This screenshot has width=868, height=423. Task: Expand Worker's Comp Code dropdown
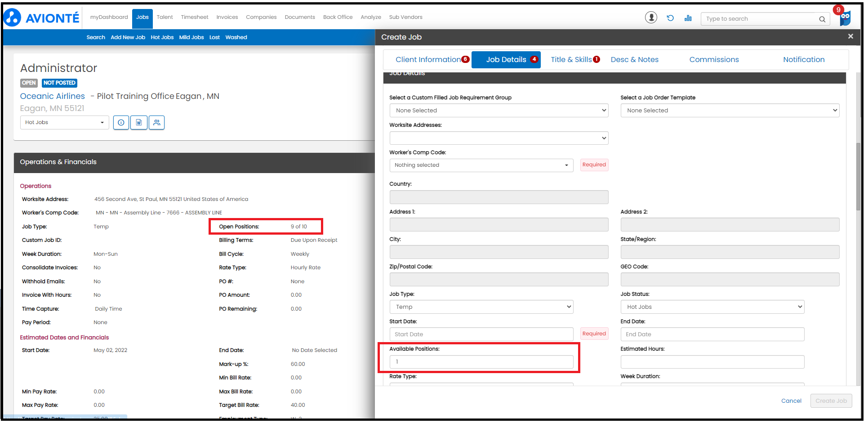(x=481, y=165)
